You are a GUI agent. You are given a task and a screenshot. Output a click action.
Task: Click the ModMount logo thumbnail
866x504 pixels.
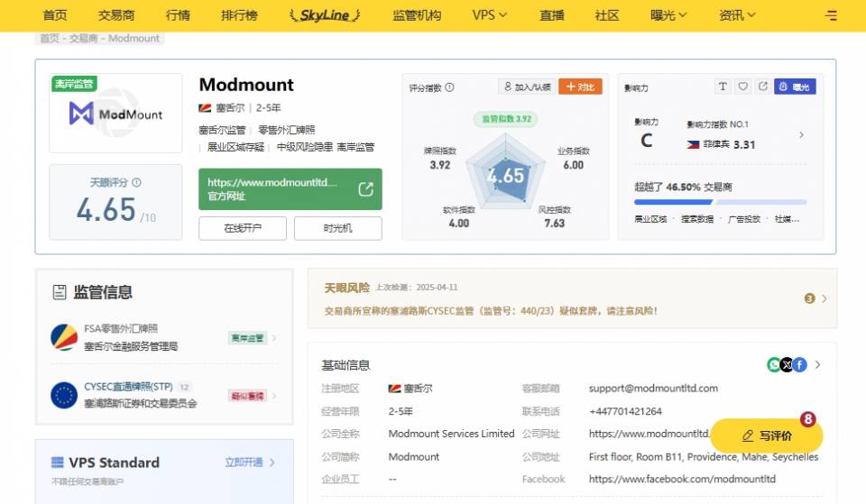(115, 114)
